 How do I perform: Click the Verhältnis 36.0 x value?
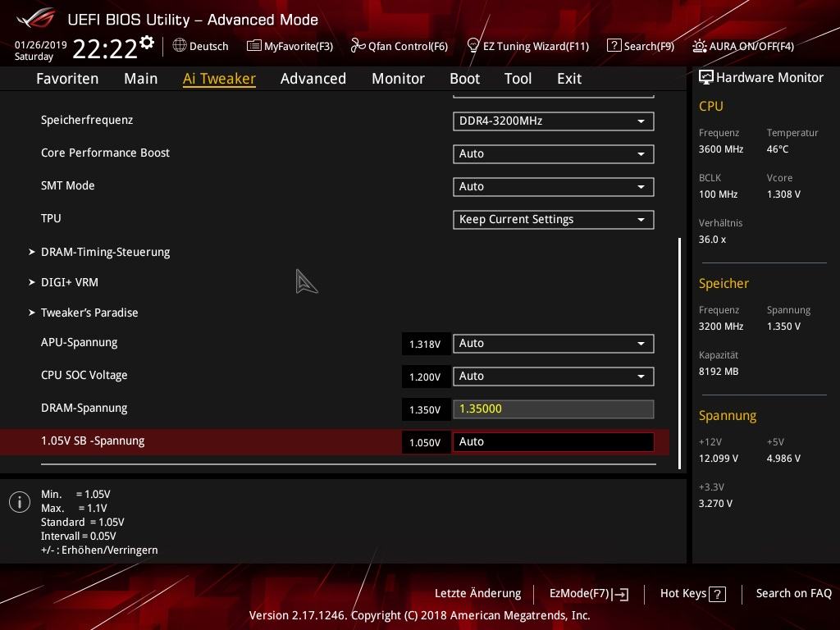tap(712, 240)
